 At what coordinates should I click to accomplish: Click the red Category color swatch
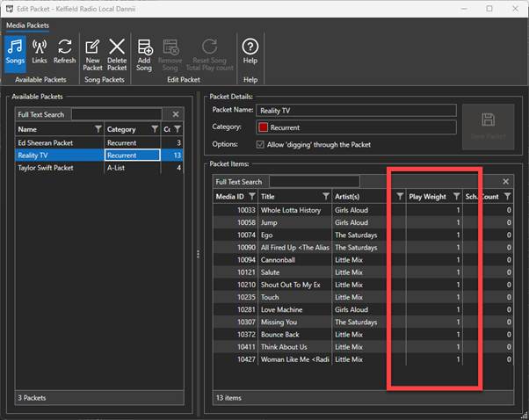(x=262, y=127)
